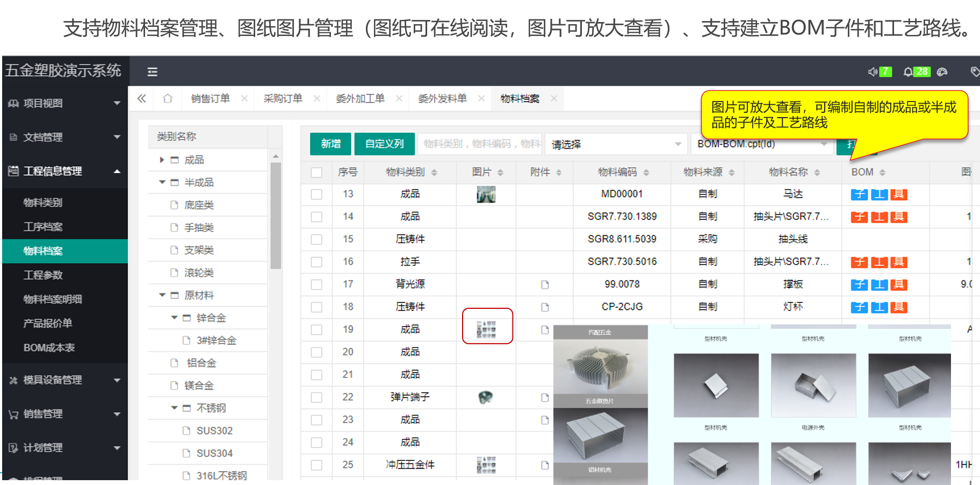The height and width of the screenshot is (485, 980).
Task: Tick the select-all checkbox in table header
Action: coord(316,172)
